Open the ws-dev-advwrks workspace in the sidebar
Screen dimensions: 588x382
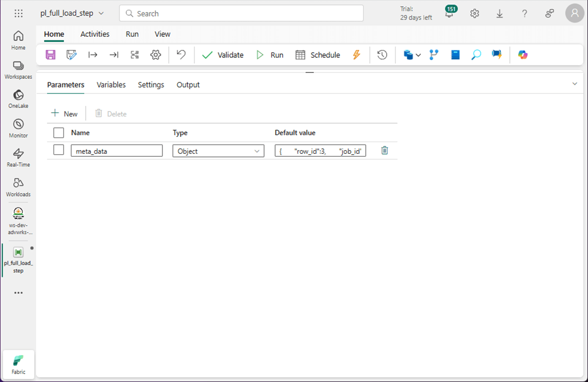[18, 221]
